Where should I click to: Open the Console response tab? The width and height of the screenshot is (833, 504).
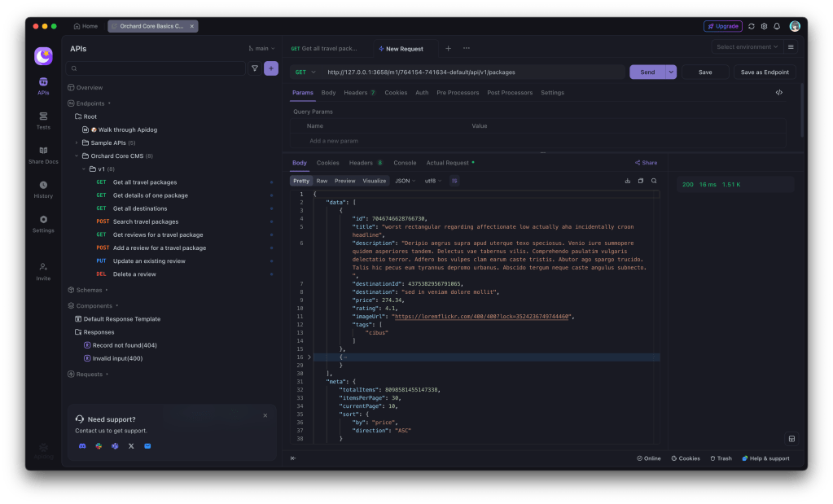405,163
